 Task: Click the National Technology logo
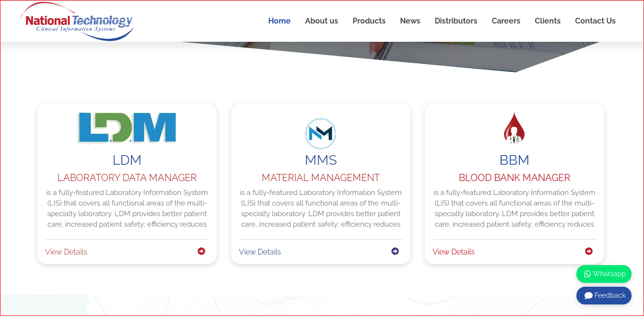point(77,21)
